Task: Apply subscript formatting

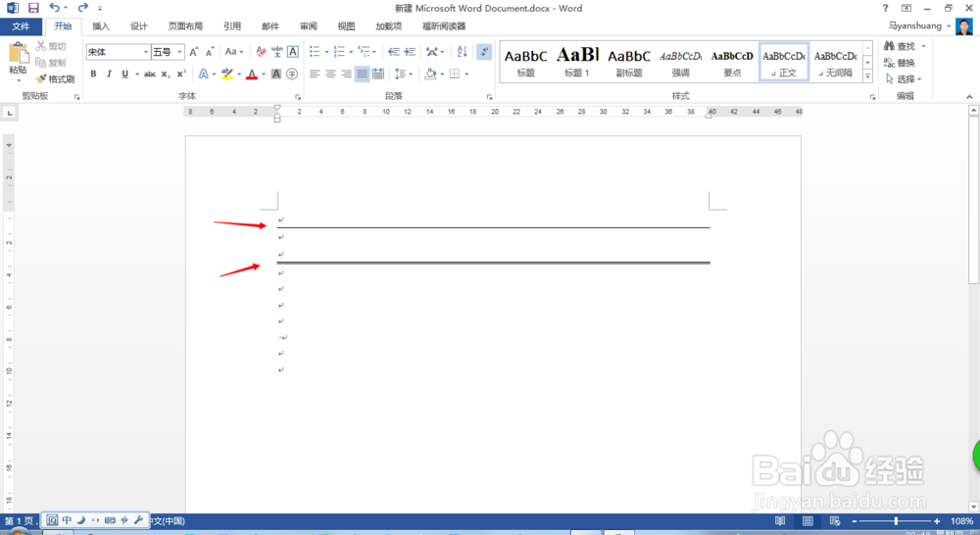Action: coord(165,73)
